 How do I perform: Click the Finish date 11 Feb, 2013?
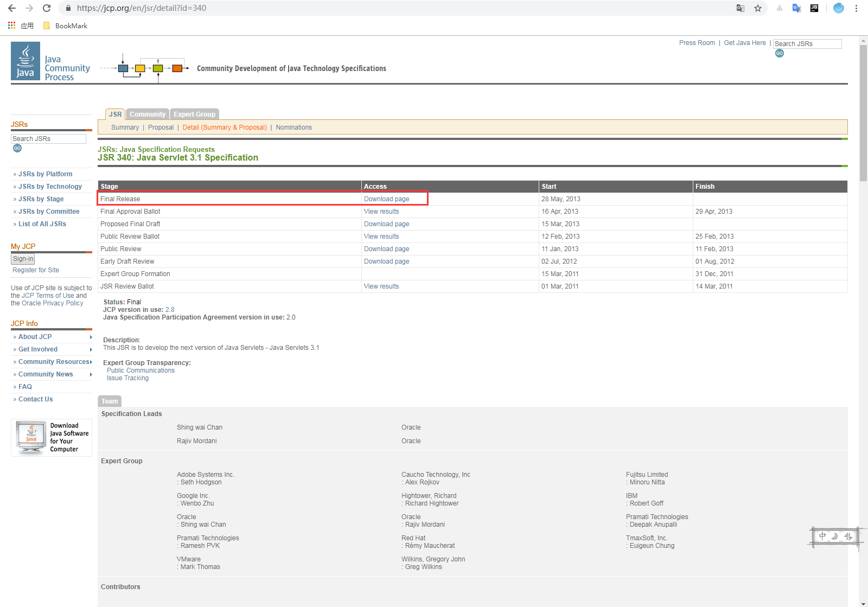[714, 249]
